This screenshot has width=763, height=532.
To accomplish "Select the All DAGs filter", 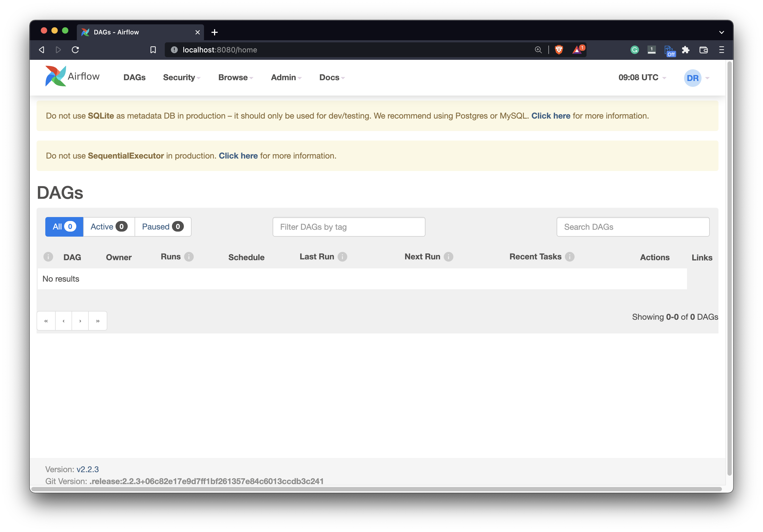I will coord(64,227).
